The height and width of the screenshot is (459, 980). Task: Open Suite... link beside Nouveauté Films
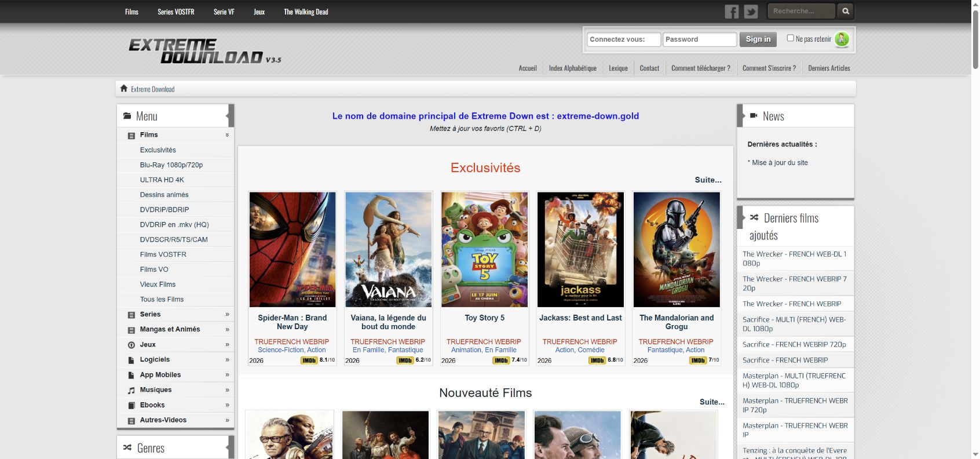point(712,402)
